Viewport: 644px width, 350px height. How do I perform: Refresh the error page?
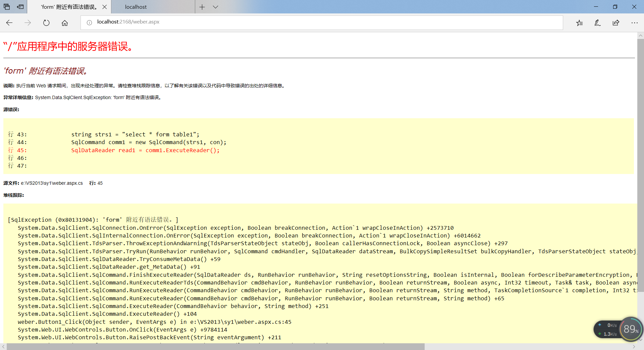tap(46, 23)
